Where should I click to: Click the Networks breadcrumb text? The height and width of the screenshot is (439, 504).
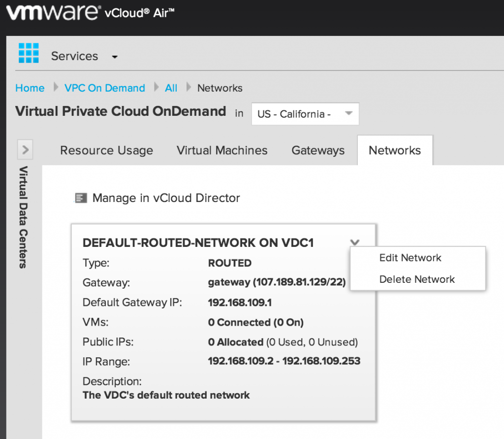220,88
